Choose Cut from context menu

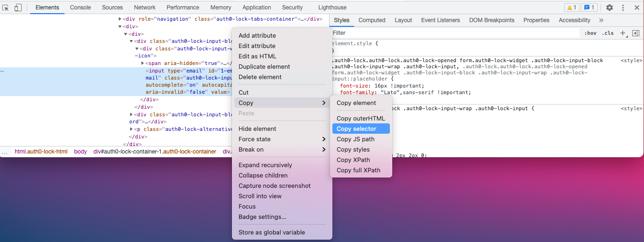click(x=282, y=93)
